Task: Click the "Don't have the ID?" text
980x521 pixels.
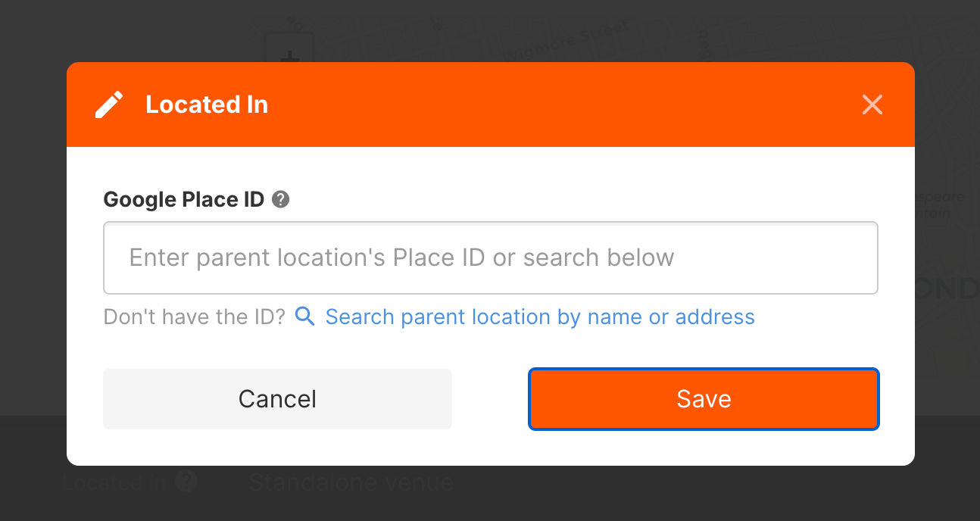Action: click(x=195, y=317)
